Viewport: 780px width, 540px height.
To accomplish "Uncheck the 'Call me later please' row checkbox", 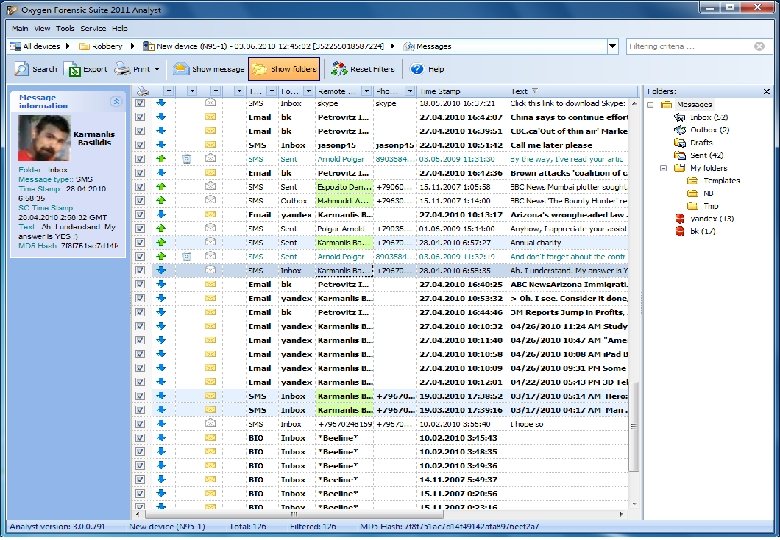I will tap(140, 145).
